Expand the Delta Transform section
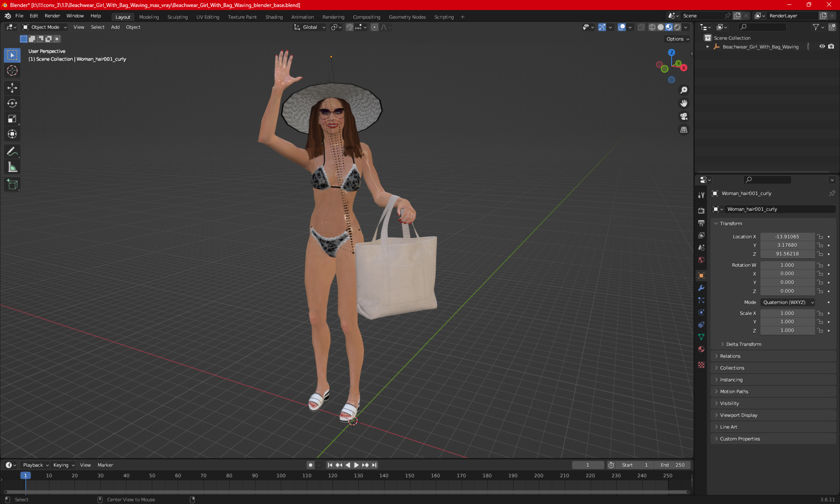 pos(743,344)
